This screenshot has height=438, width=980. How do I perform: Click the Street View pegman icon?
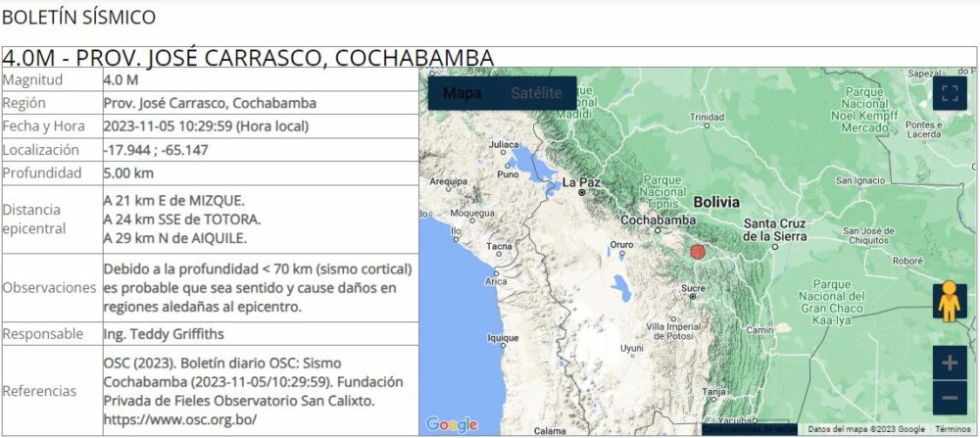pos(949,302)
